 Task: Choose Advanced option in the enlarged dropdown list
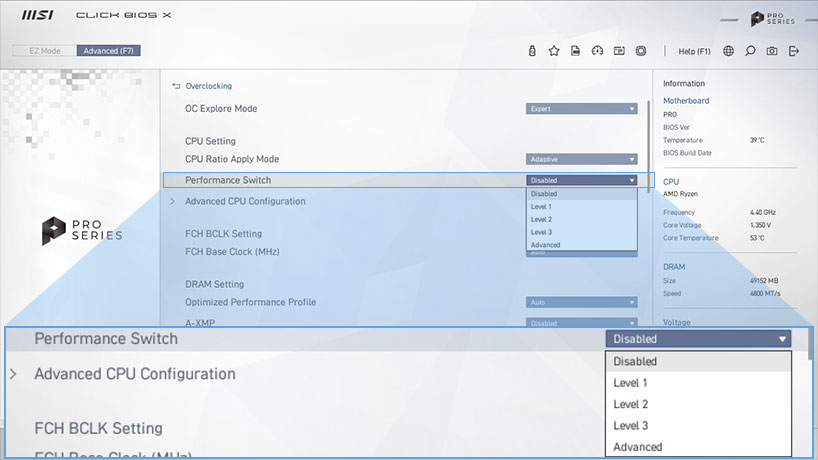[x=638, y=447]
